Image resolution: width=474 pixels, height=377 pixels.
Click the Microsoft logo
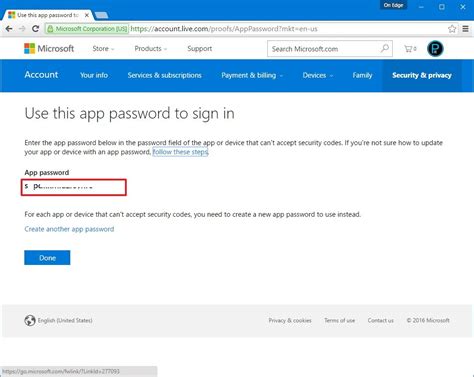click(49, 49)
